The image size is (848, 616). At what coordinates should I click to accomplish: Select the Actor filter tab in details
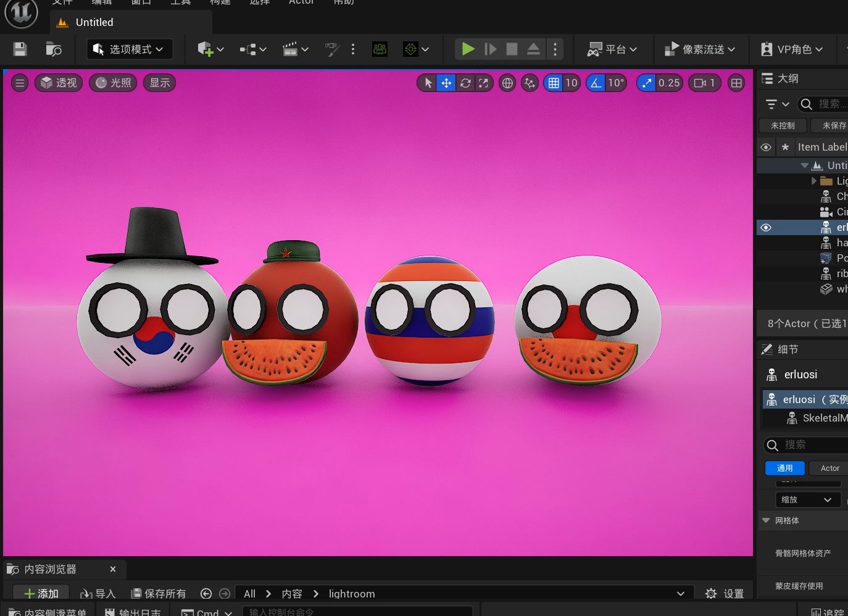(829, 468)
